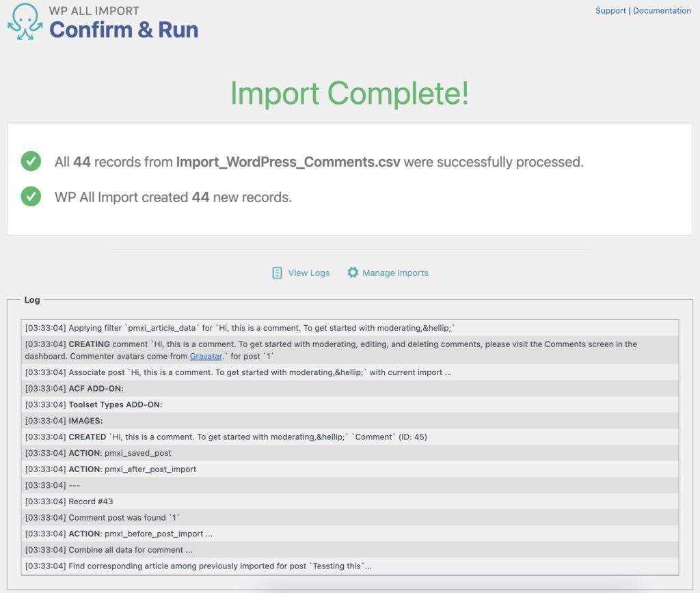Click the gear icon near Manage Imports text
700x593 pixels.
click(353, 272)
